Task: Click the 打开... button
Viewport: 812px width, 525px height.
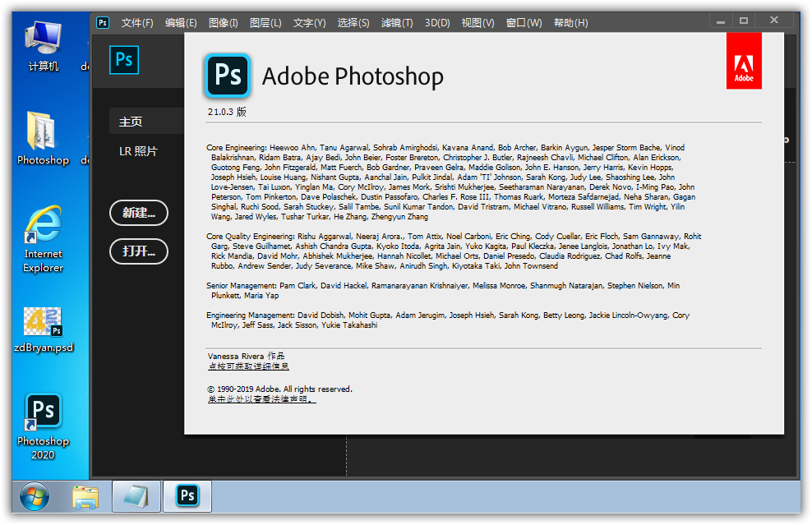Action: coord(139,251)
